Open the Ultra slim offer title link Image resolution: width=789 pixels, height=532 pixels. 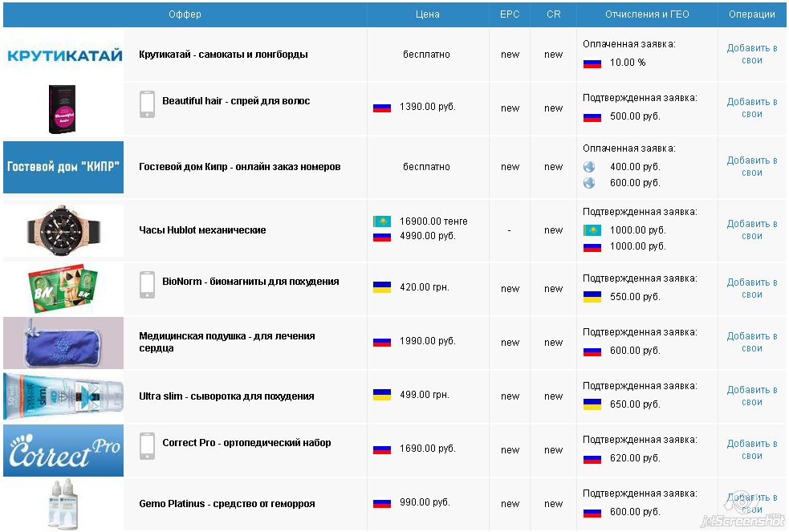pyautogui.click(x=226, y=396)
